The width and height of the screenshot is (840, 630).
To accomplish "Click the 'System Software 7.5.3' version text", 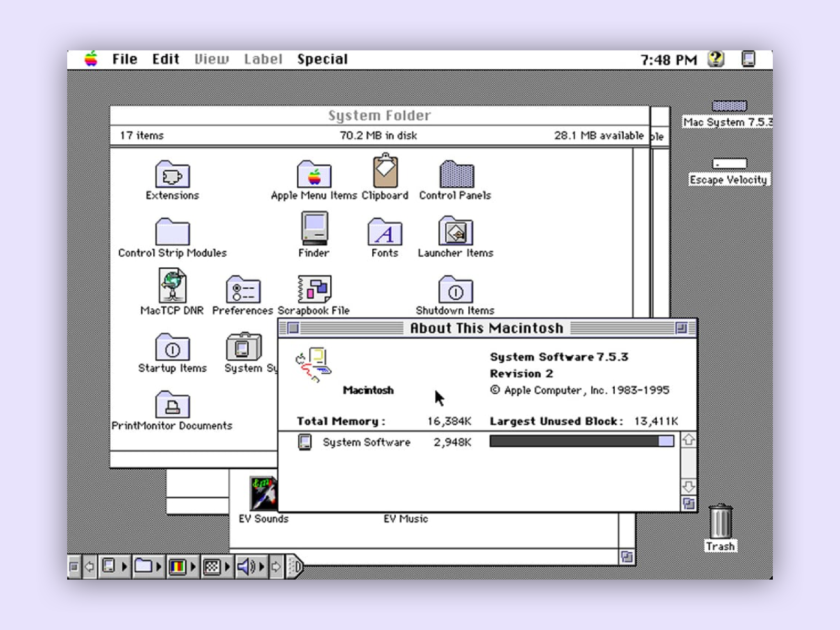I will [559, 357].
